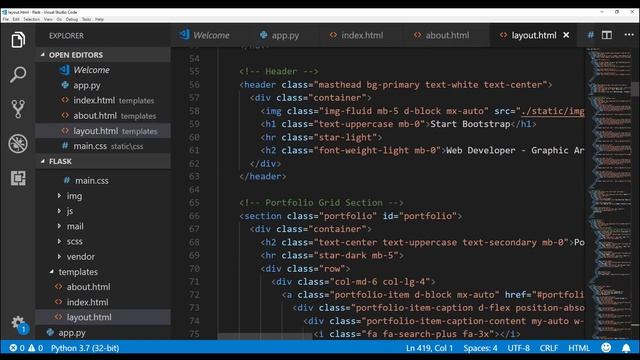Click CRLF line ending selector

pos(549,348)
